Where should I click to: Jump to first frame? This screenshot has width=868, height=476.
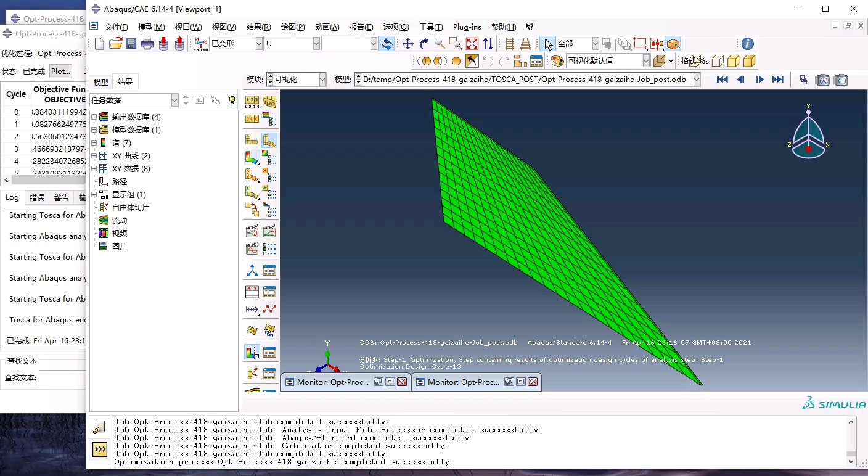723,80
